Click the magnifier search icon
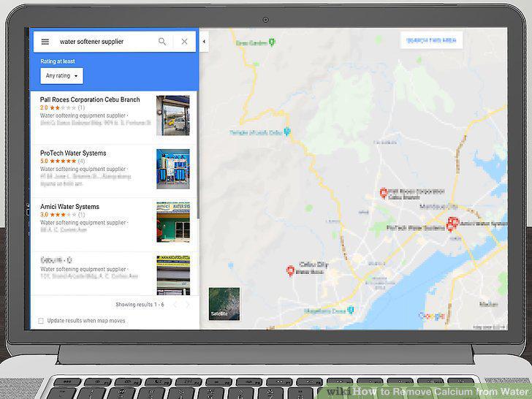The height and width of the screenshot is (399, 532). pyautogui.click(x=162, y=42)
